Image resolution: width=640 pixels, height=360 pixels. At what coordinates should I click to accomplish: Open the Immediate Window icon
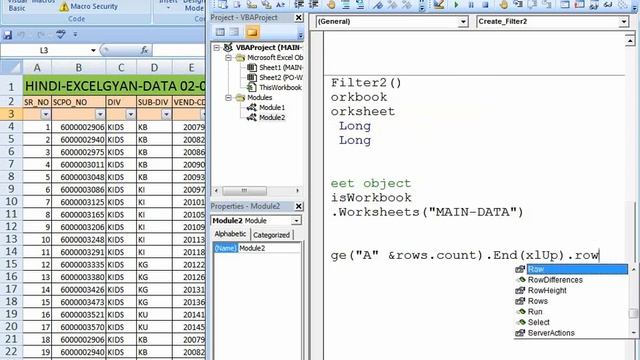tap(579, 4)
